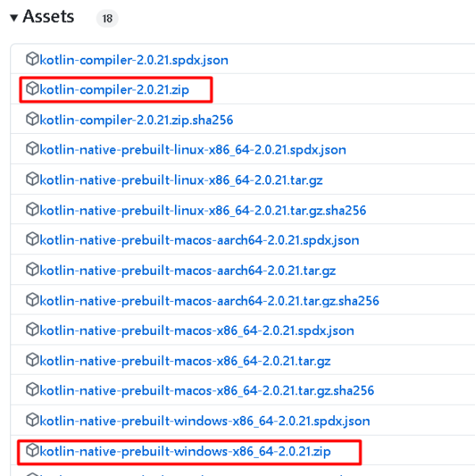The image size is (475, 476).
Task: Open linux-x86_64 spdx.json asset link
Action: (x=192, y=150)
